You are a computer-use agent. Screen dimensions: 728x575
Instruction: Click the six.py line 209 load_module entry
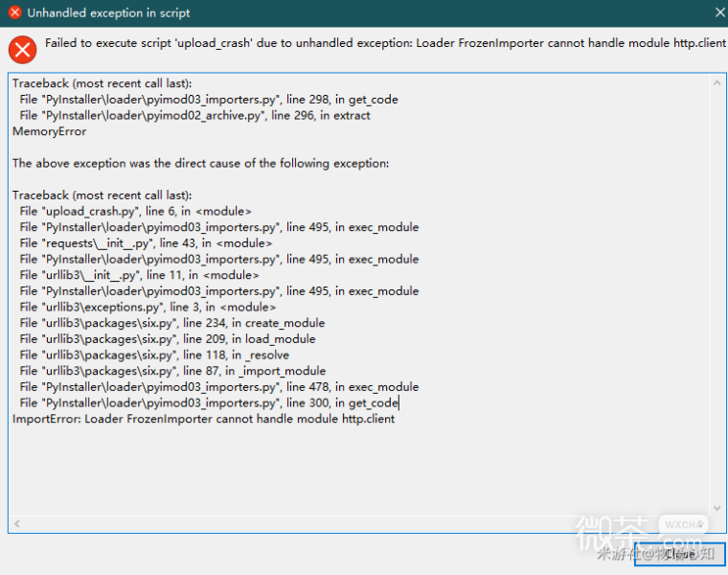[x=167, y=338]
